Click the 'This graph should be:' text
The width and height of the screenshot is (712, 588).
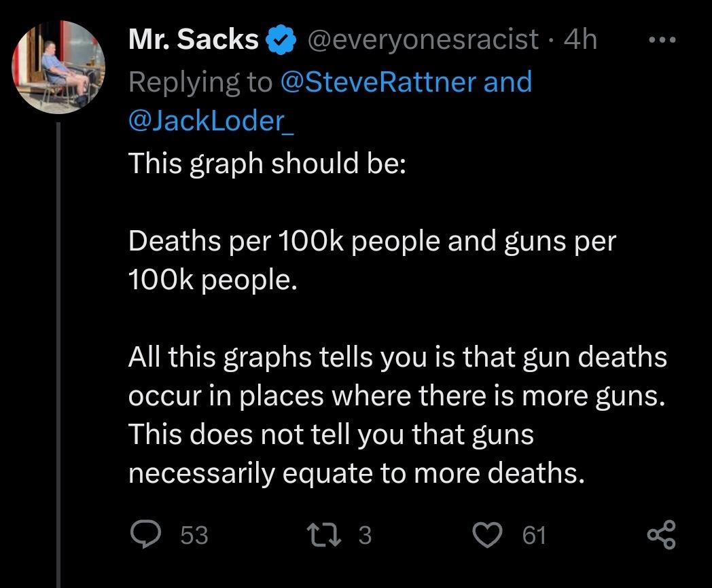coord(266,164)
